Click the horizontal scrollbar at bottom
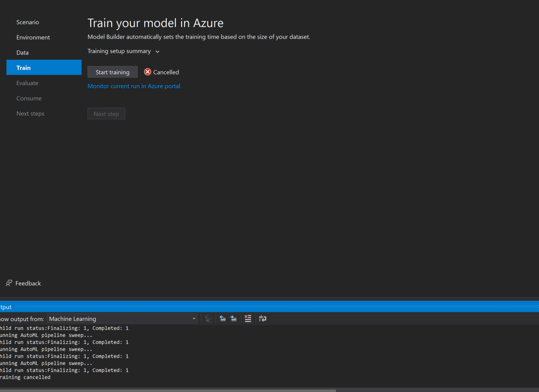This screenshot has height=392, width=539. [x=168, y=390]
